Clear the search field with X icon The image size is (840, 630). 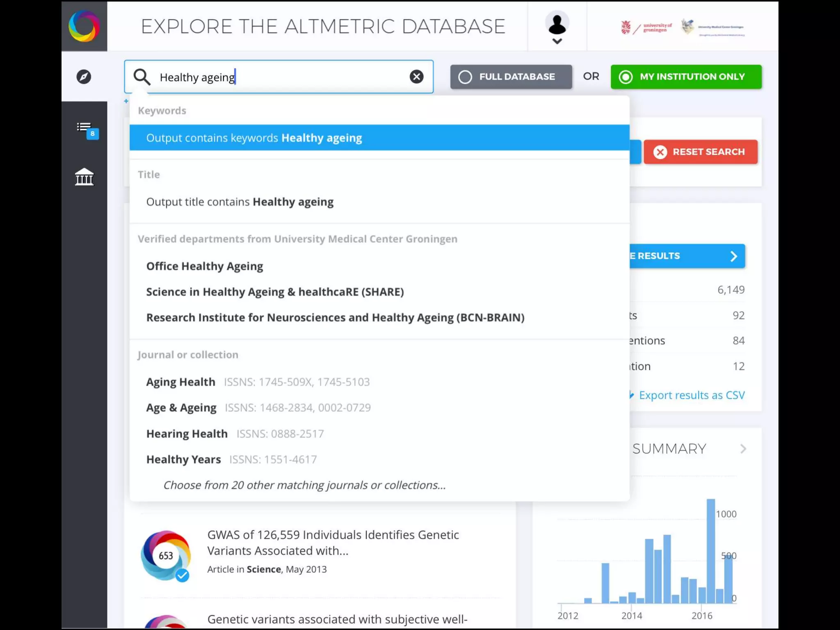coord(416,77)
